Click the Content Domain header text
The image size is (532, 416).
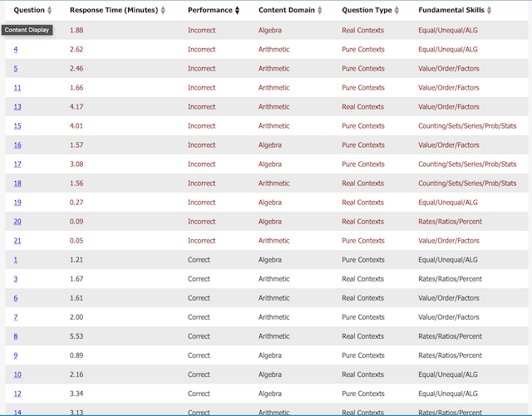(287, 10)
